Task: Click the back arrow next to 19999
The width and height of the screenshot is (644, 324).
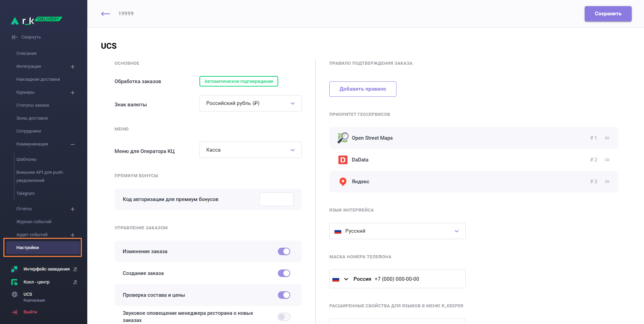Action: [105, 14]
